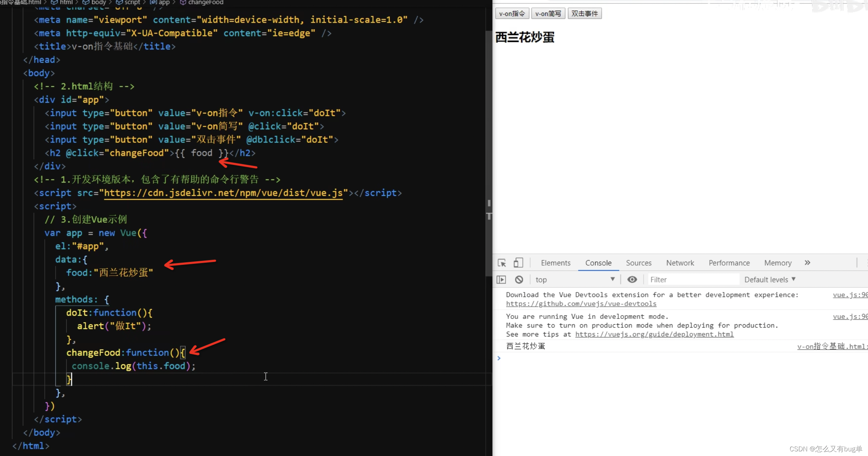Open the v-on指令基础.html source link in console
868x456 pixels.
pos(832,346)
